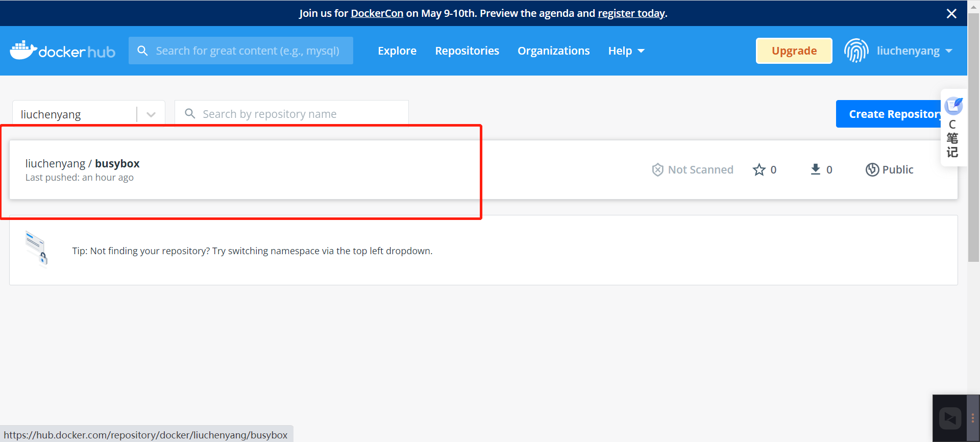Click the 'Last pushed: an hour ago' text

[80, 177]
